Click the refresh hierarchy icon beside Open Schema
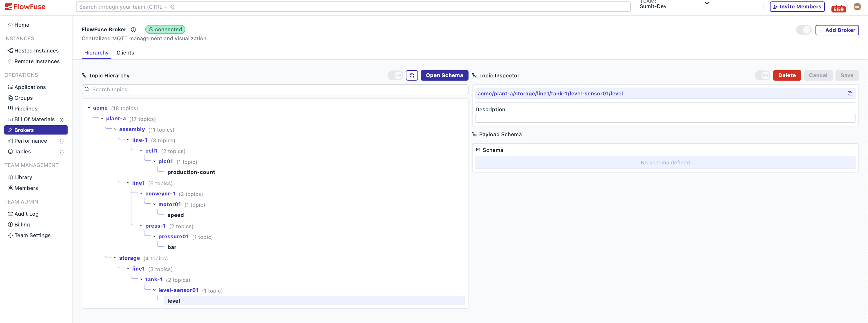This screenshot has width=868, height=323. (411, 75)
